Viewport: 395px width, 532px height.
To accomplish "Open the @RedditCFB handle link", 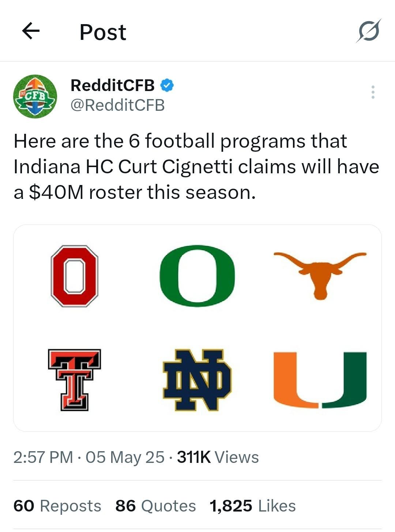I will (x=117, y=105).
